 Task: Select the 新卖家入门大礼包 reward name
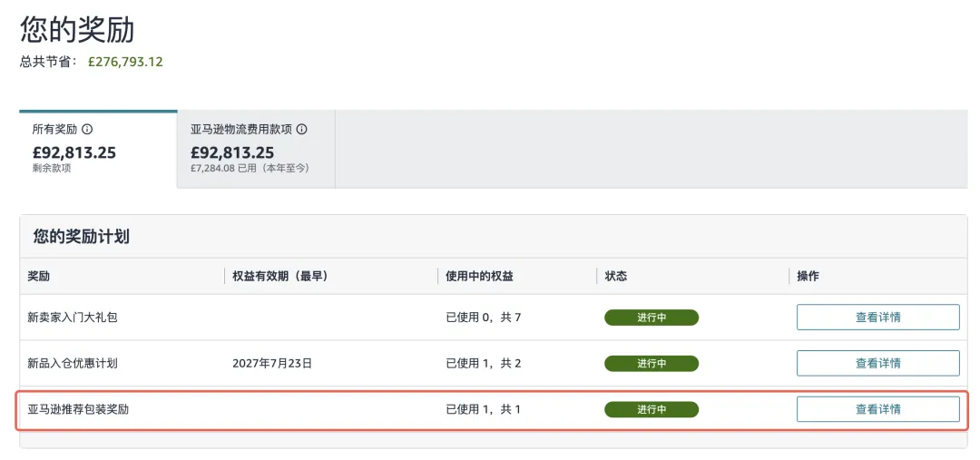pyautogui.click(x=73, y=318)
